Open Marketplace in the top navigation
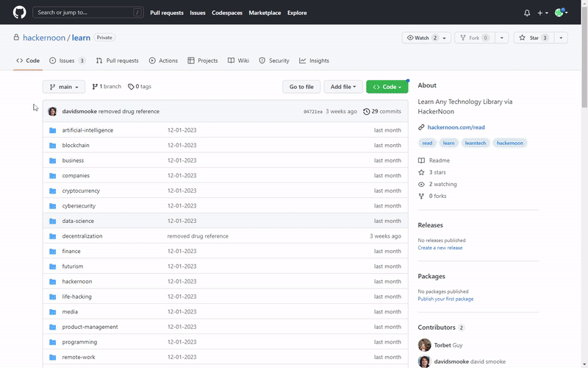Image resolution: width=588 pixels, height=368 pixels. [x=265, y=13]
